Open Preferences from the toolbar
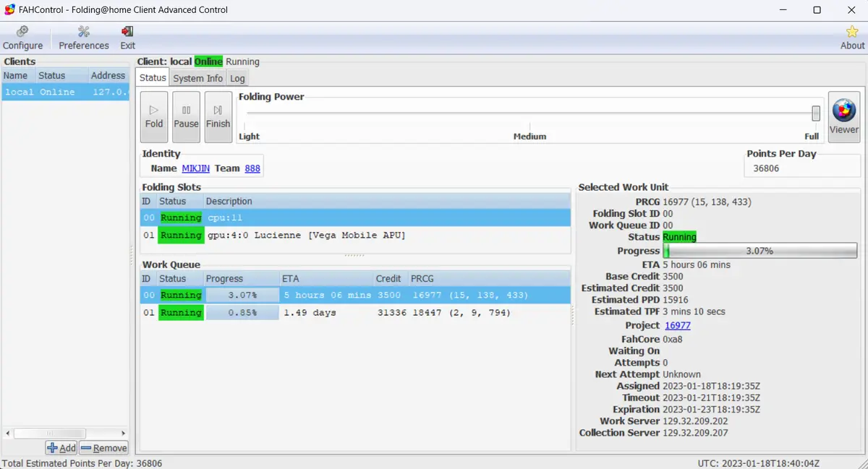The height and width of the screenshot is (469, 868). 84,38
